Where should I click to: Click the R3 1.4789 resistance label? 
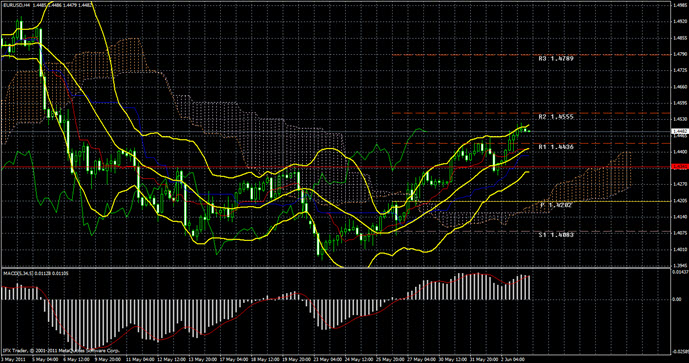click(x=555, y=58)
